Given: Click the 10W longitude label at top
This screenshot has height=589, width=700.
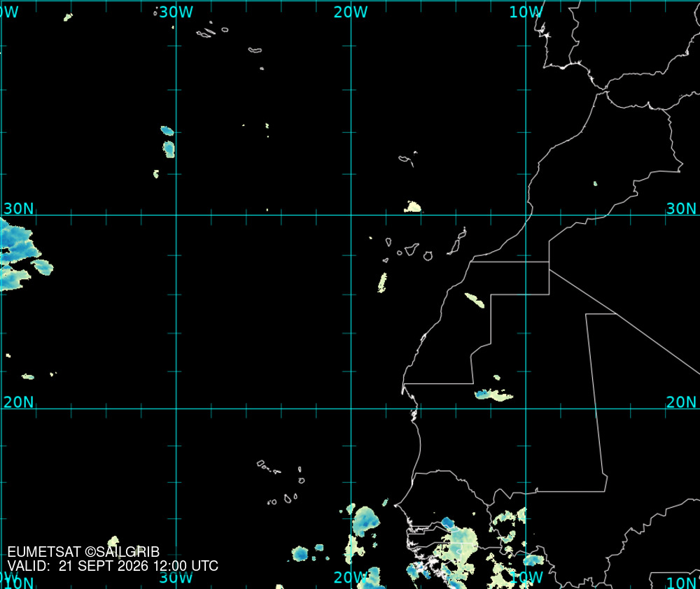Looking at the screenshot, I should 526,12.
